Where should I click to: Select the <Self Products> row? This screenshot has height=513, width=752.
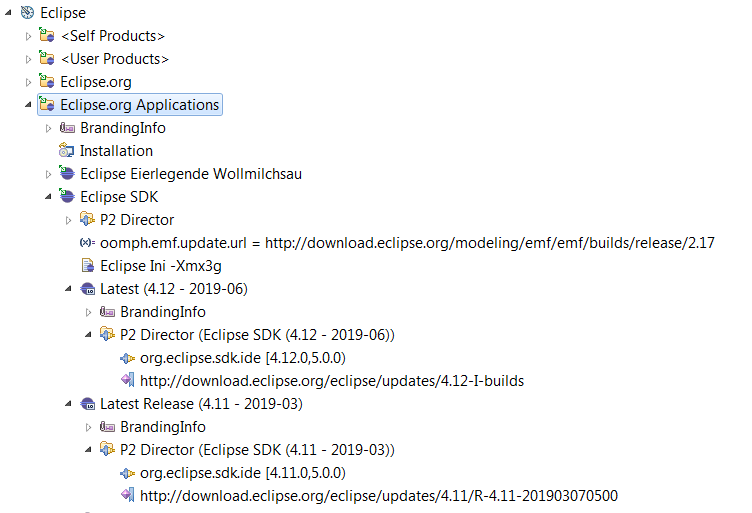(113, 36)
